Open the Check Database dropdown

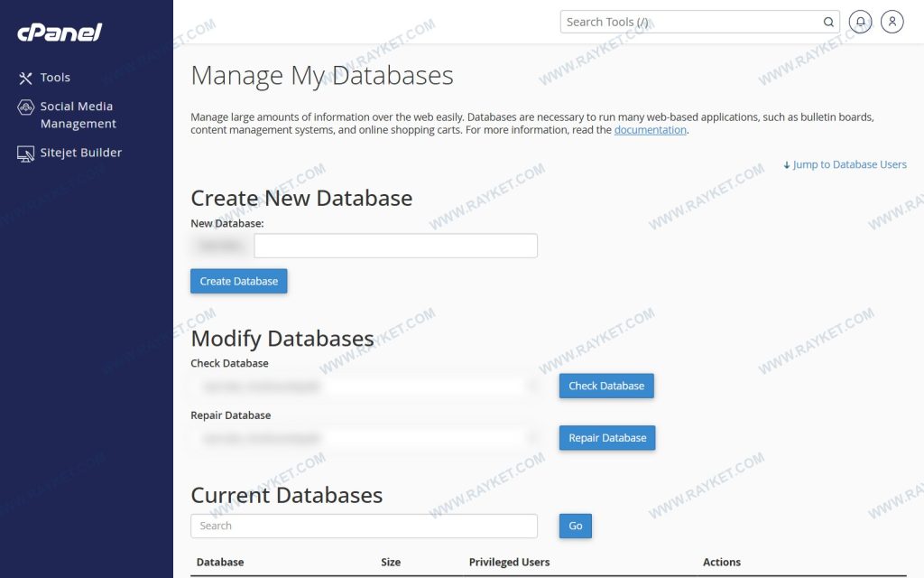point(366,387)
